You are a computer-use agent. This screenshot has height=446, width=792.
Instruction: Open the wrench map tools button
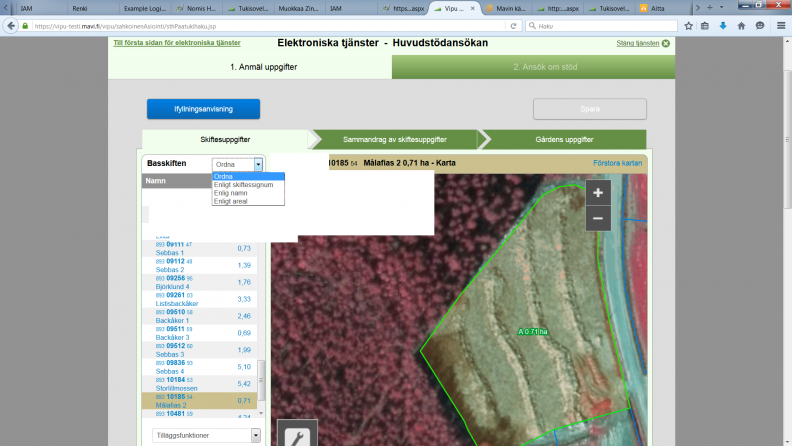[297, 433]
